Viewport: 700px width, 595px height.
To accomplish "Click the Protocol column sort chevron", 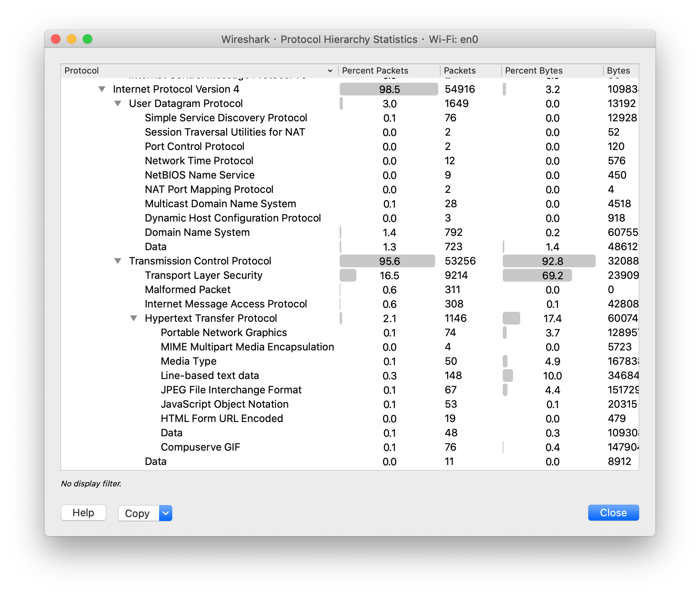I will tap(330, 71).
